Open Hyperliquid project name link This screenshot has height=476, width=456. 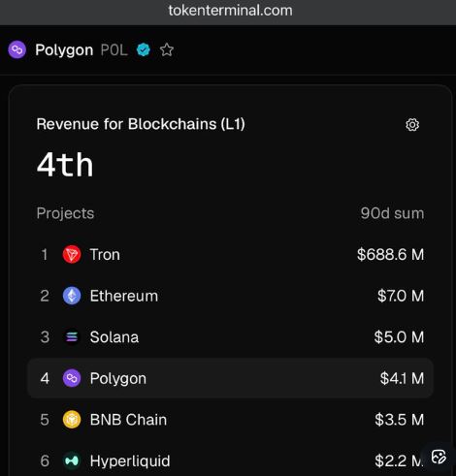130,461
